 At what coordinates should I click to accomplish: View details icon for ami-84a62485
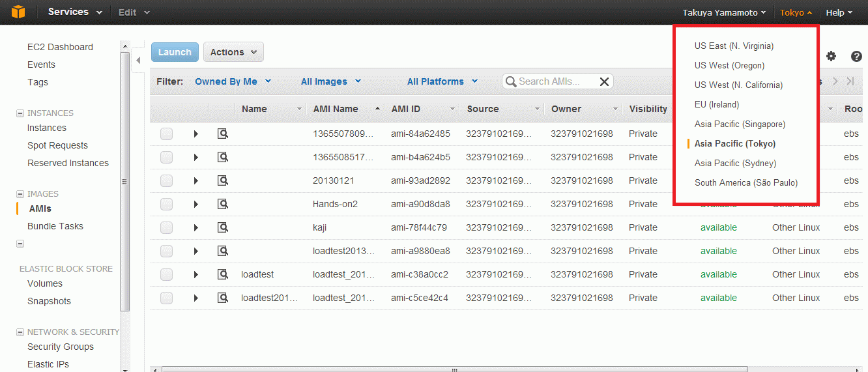tap(223, 134)
